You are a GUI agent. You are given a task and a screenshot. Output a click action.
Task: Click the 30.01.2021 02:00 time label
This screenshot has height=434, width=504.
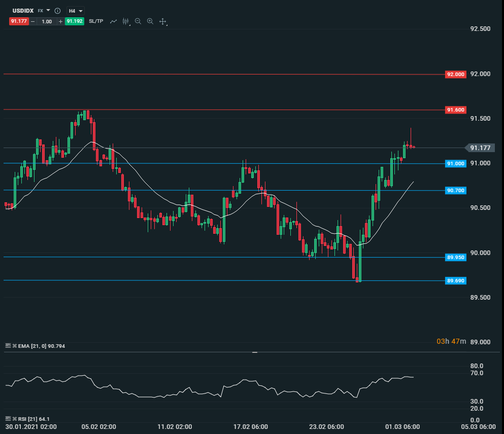click(31, 427)
